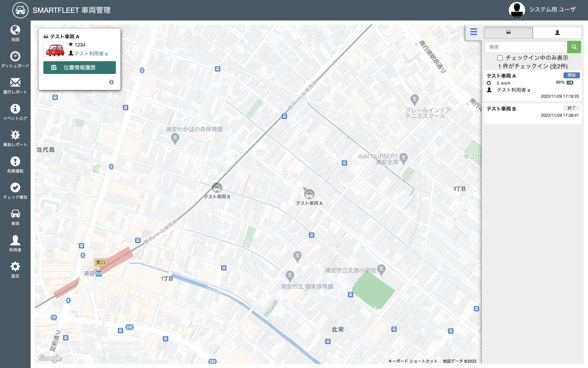Click システム用 ユーザ account name

pos(552,10)
